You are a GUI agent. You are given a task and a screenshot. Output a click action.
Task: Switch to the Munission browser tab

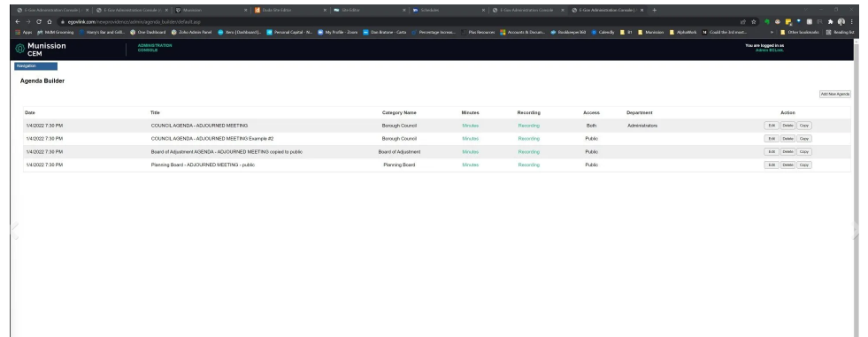pos(211,10)
